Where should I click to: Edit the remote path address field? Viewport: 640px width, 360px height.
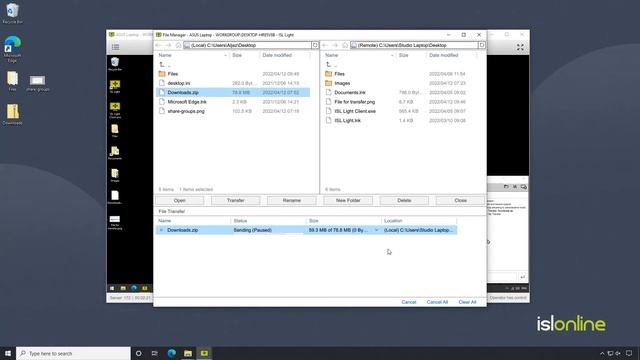[x=414, y=45]
